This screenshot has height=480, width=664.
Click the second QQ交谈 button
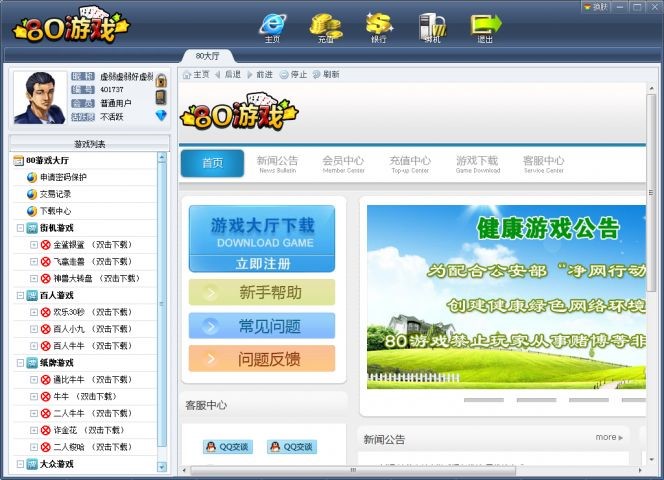click(x=292, y=447)
